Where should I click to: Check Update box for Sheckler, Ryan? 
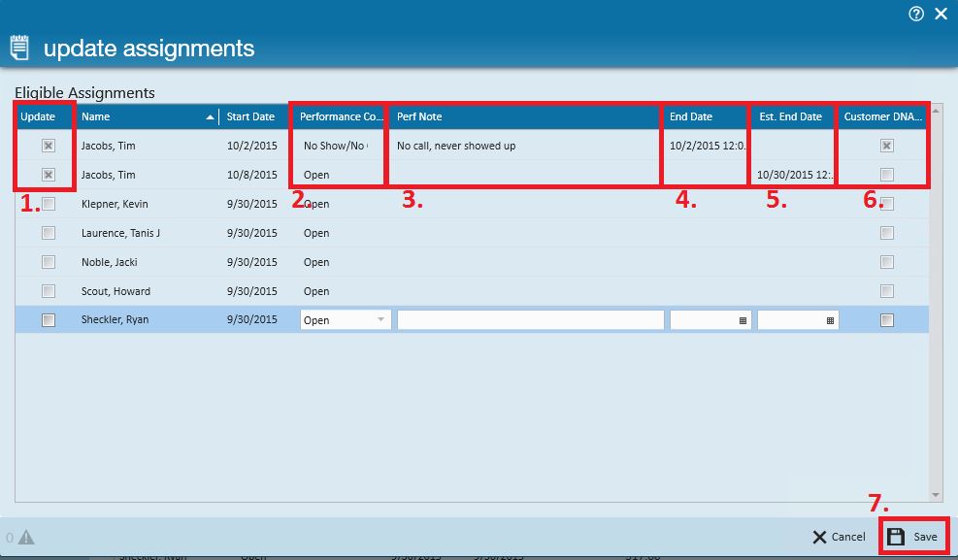(x=49, y=320)
